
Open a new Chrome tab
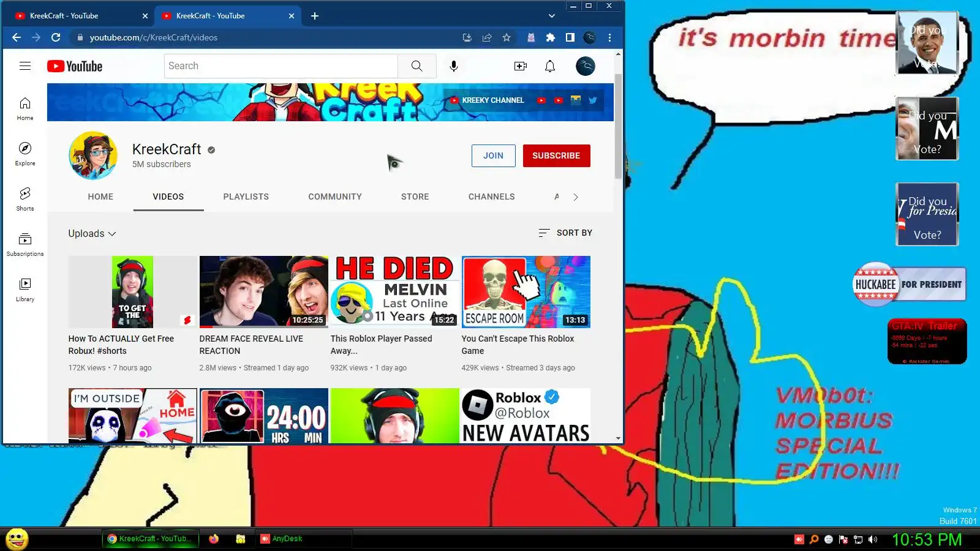(x=315, y=16)
